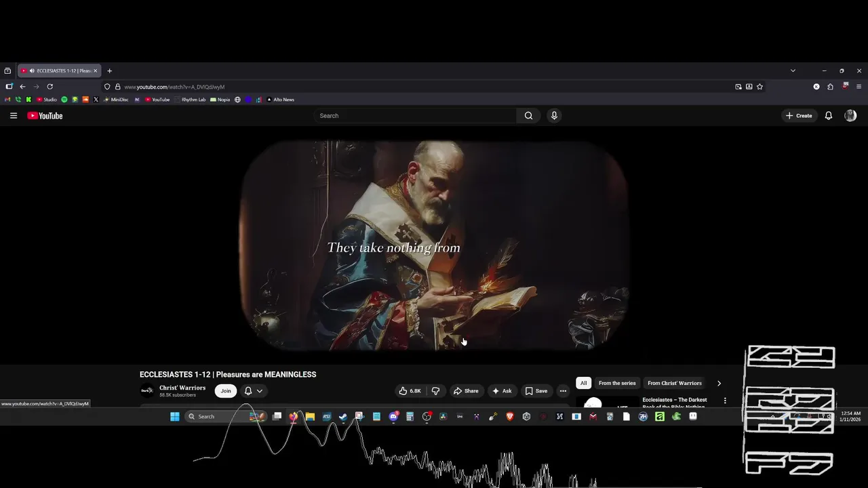Click the Share button
Screen dimensions: 868x488
click(466, 391)
